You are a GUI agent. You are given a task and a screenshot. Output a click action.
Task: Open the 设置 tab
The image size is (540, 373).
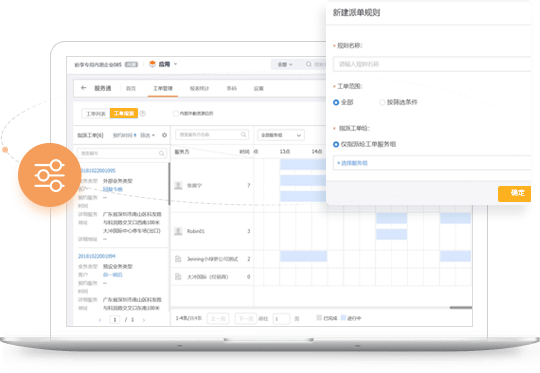click(x=258, y=89)
